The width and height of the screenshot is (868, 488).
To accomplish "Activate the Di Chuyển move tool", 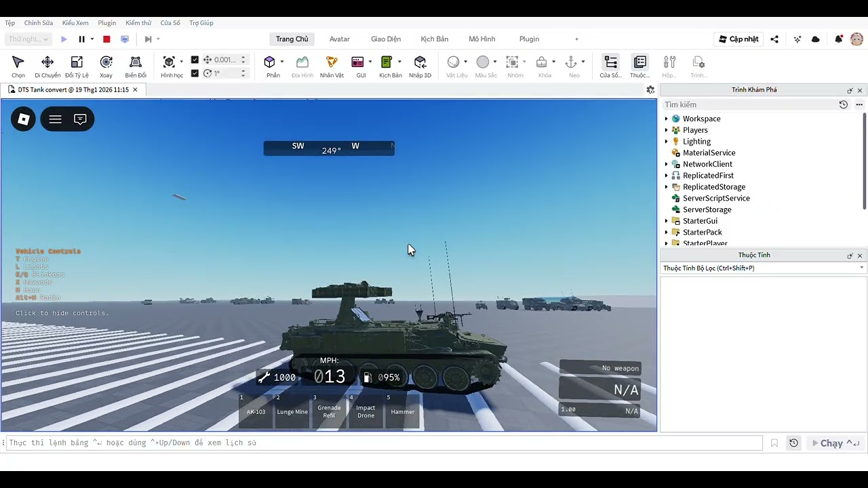I will [x=47, y=66].
